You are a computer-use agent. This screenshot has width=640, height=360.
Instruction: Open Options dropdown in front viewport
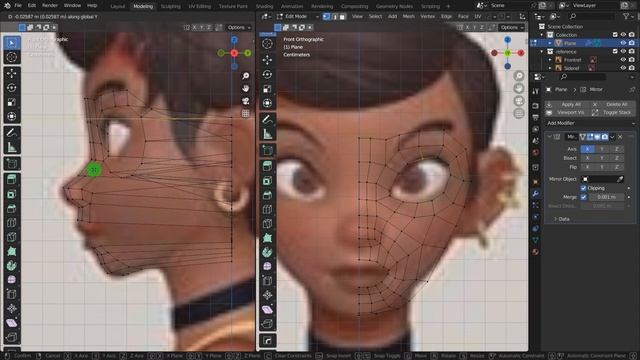pos(512,27)
